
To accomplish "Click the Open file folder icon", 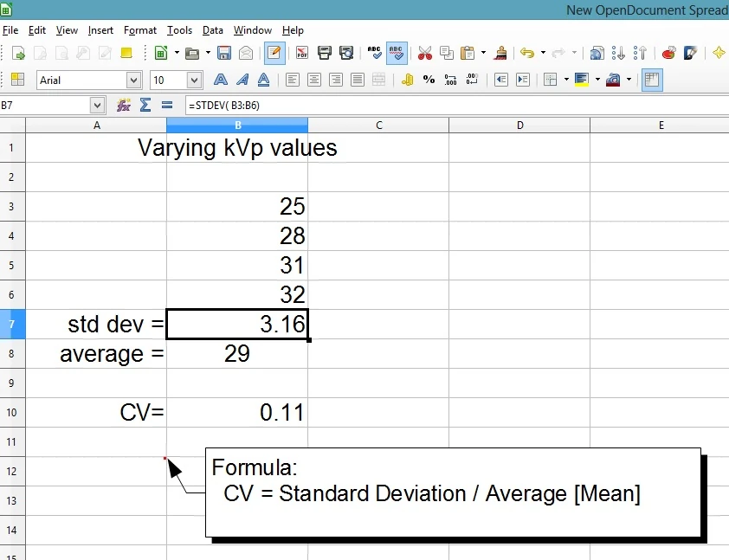I will [x=192, y=53].
